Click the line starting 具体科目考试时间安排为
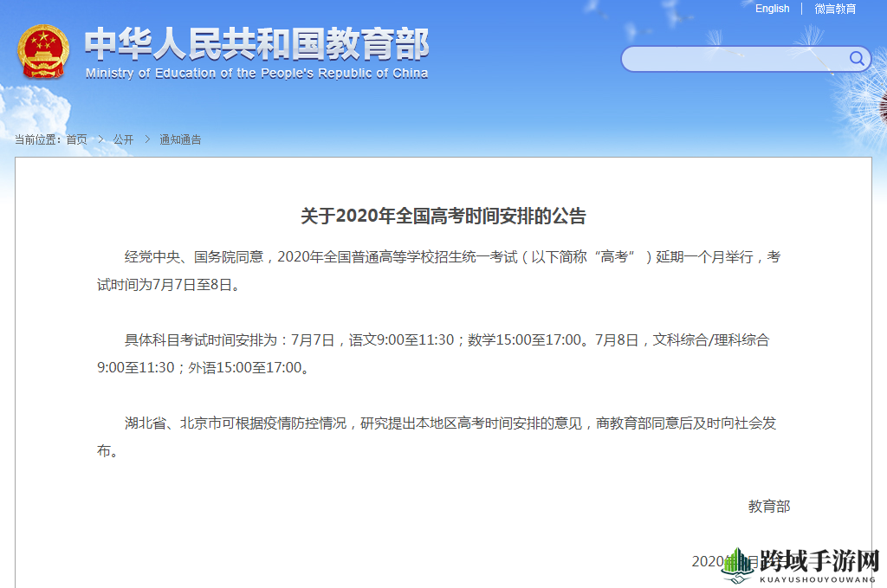Image resolution: width=887 pixels, height=588 pixels. coord(447,339)
